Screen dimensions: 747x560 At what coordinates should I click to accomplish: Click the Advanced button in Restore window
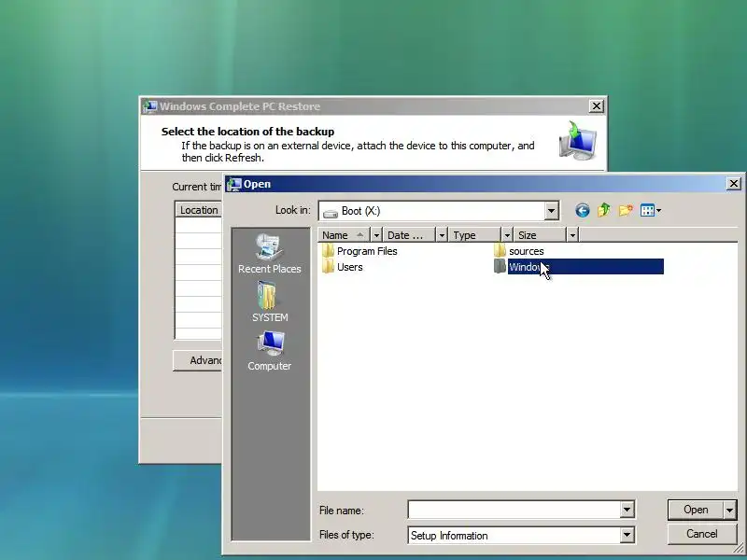[198, 360]
